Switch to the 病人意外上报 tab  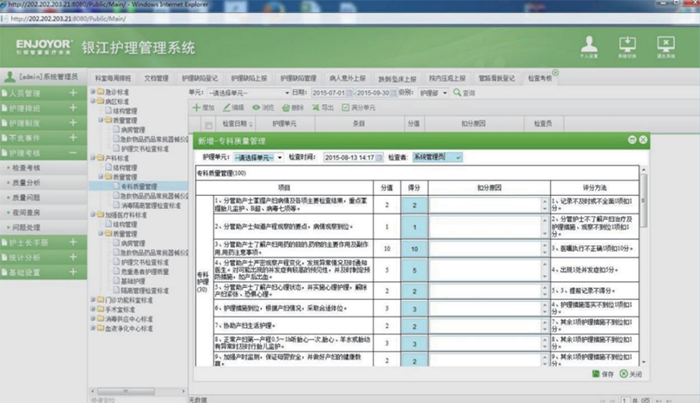pyautogui.click(x=347, y=78)
